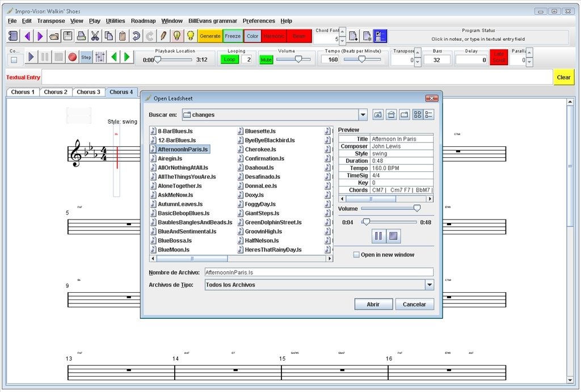
Task: Click the yellow Clear button
Action: point(563,78)
